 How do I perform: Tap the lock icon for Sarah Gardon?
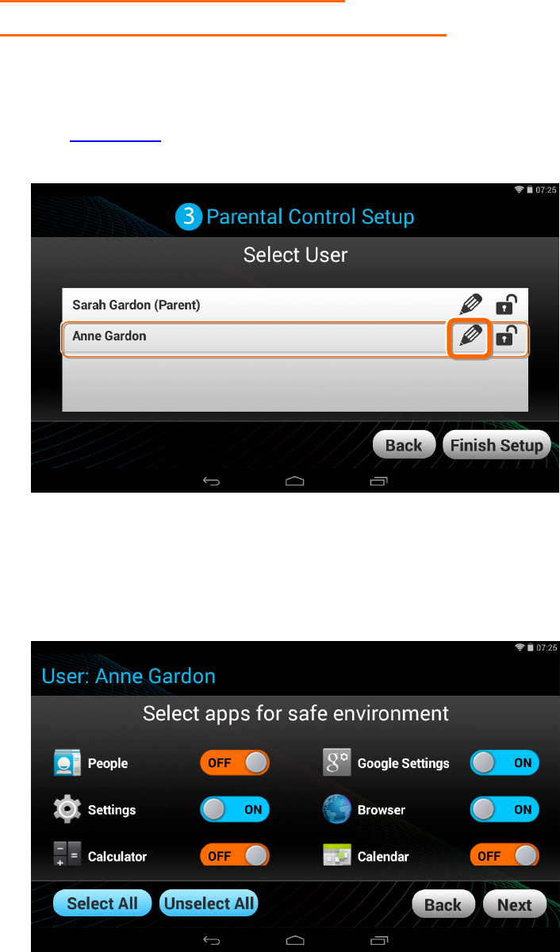(506, 305)
